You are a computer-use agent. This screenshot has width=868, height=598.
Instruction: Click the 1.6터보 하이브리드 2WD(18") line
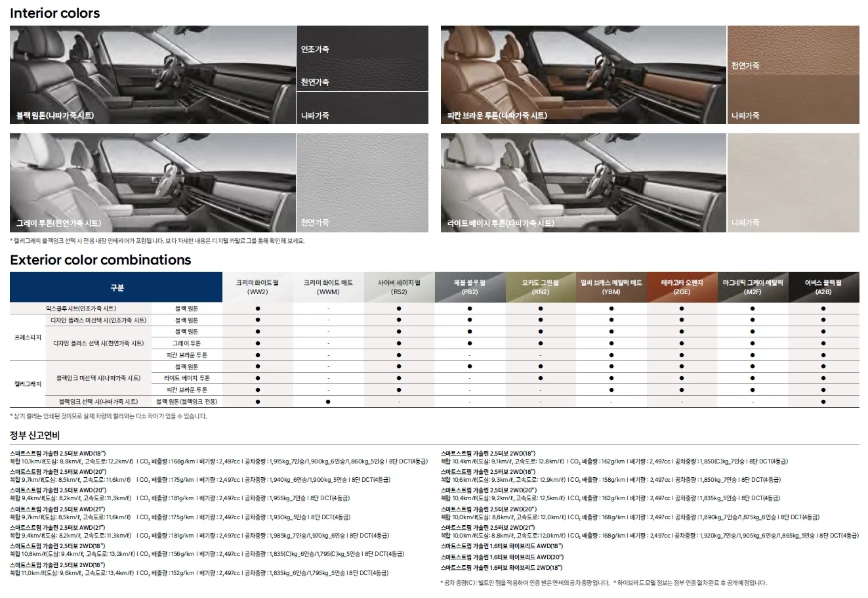(502, 568)
